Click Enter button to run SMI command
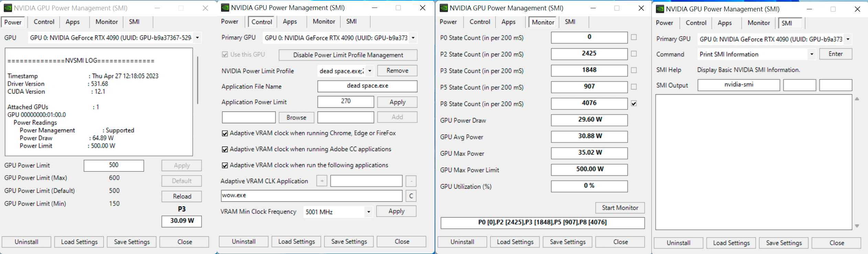This screenshot has width=868, height=254. tap(836, 54)
